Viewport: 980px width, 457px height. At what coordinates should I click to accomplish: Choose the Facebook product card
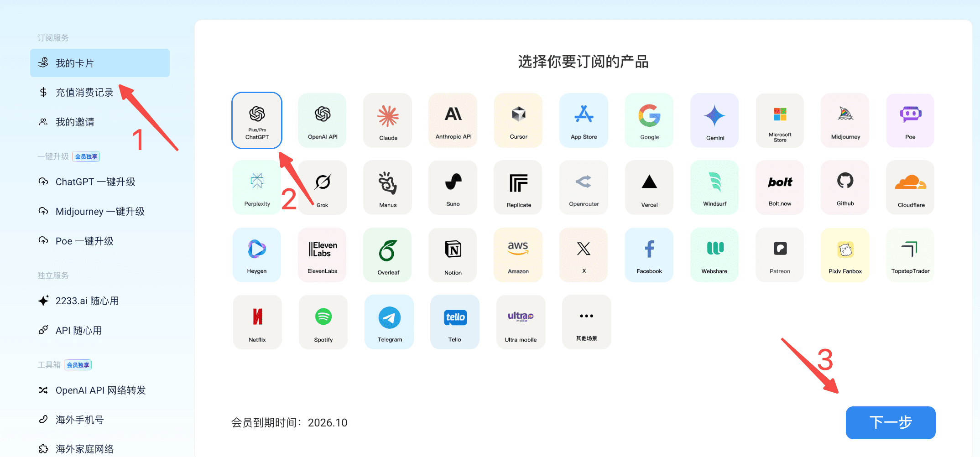(x=649, y=255)
